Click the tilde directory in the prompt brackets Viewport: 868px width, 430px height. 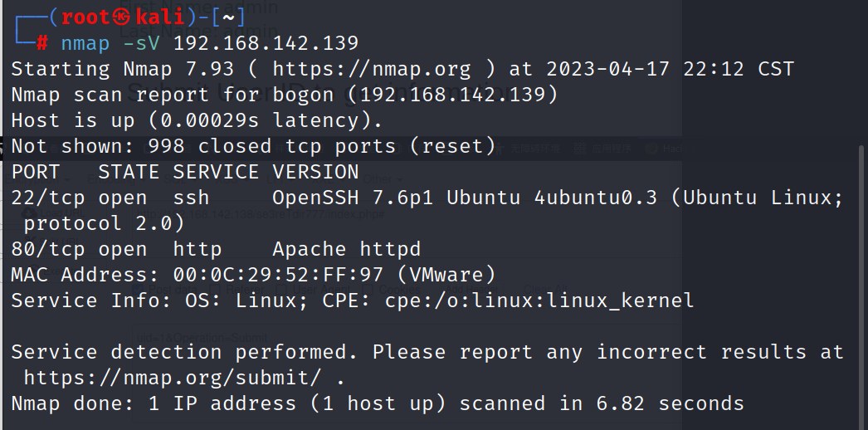coord(228,17)
